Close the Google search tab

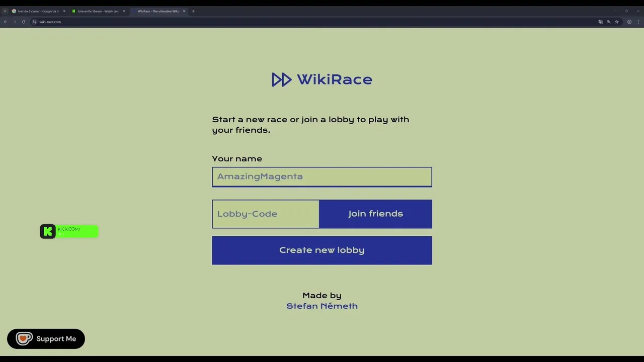[64, 11]
